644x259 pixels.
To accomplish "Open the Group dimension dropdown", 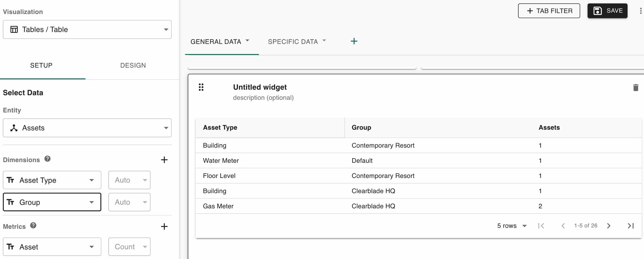I will pyautogui.click(x=52, y=202).
